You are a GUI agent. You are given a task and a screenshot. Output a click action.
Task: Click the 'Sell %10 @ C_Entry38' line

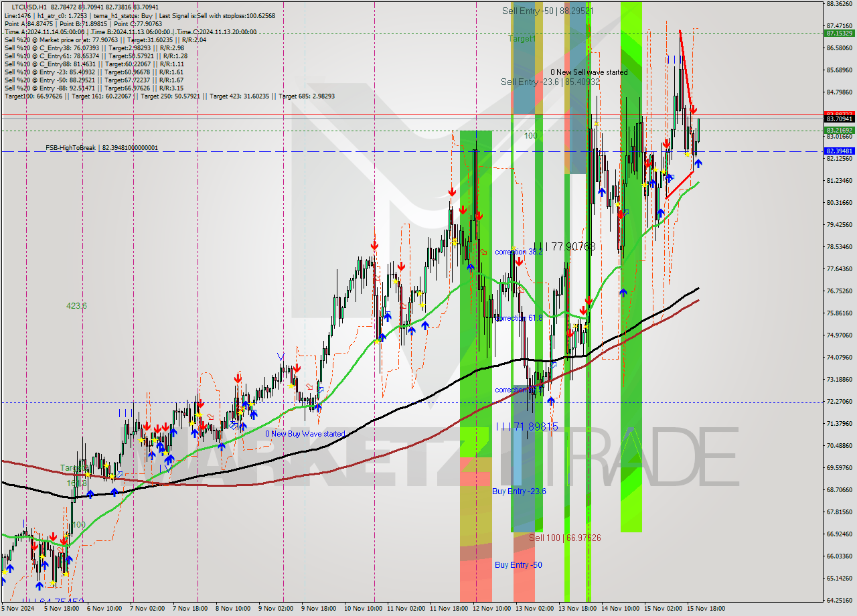pyautogui.click(x=94, y=48)
